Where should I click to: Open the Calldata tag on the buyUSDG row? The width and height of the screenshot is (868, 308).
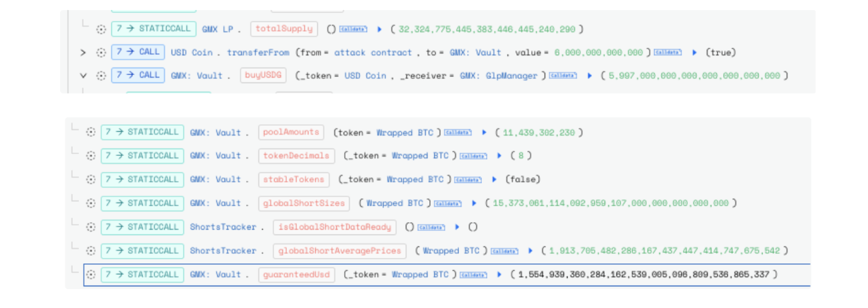pyautogui.click(x=562, y=76)
